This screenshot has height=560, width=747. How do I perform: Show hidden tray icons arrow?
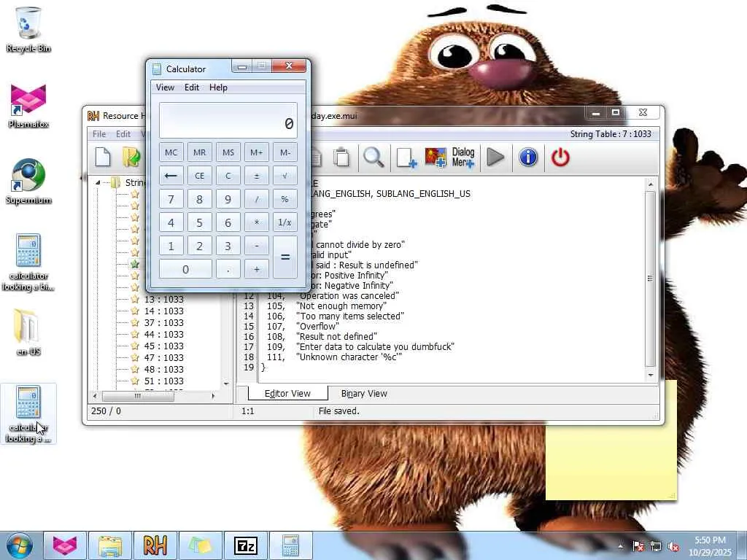click(x=620, y=547)
